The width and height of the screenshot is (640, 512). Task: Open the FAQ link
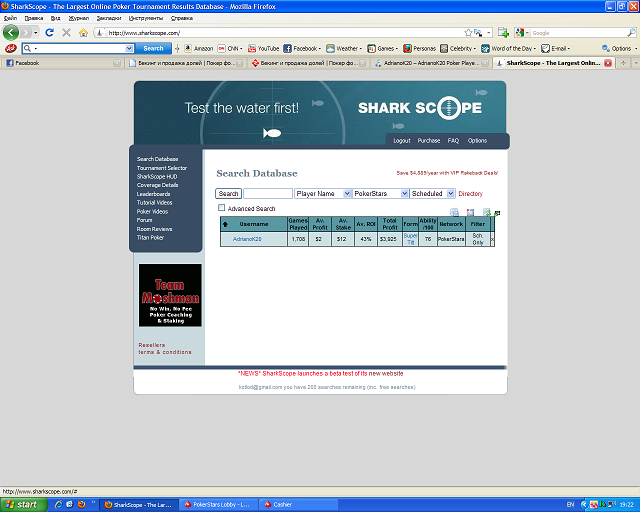pos(453,140)
